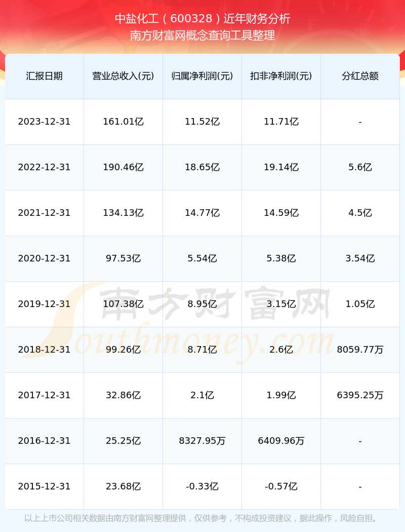Click the 营业总收入(元) column header
Image resolution: width=405 pixels, height=532 pixels.
(x=123, y=76)
